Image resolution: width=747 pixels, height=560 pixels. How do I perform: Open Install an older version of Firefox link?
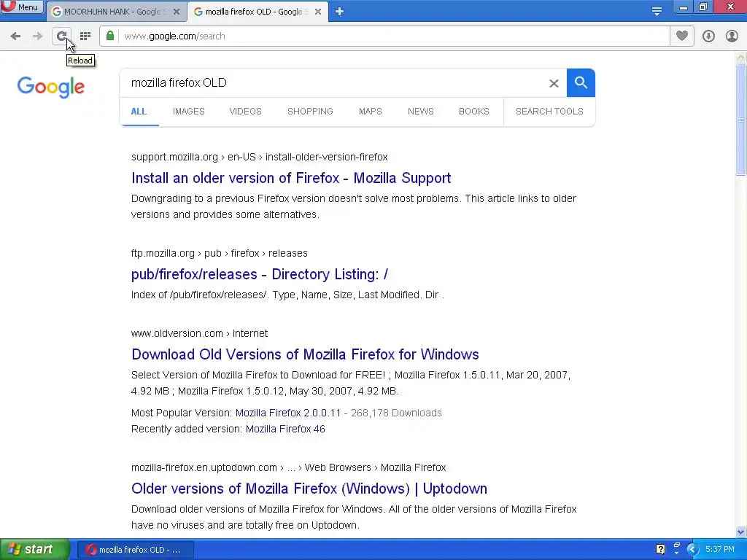pyautogui.click(x=291, y=178)
